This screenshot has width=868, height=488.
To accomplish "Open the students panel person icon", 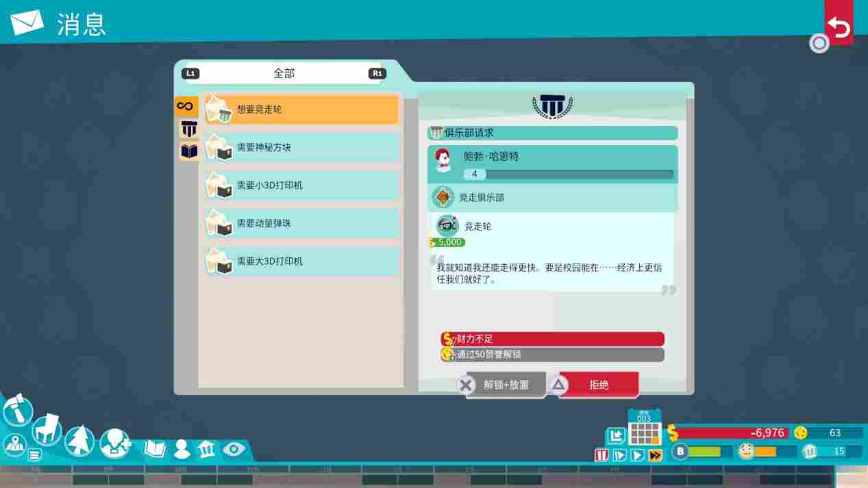I will point(181,450).
